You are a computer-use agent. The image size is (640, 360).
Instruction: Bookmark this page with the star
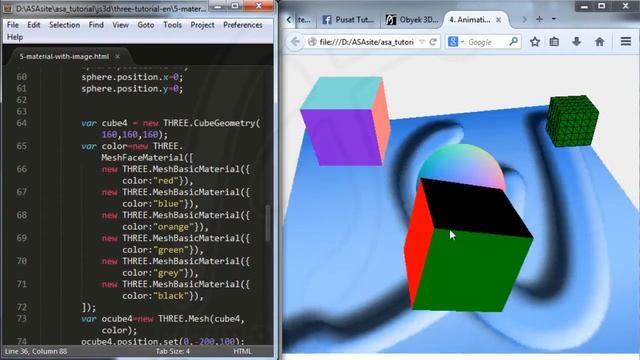(x=535, y=42)
